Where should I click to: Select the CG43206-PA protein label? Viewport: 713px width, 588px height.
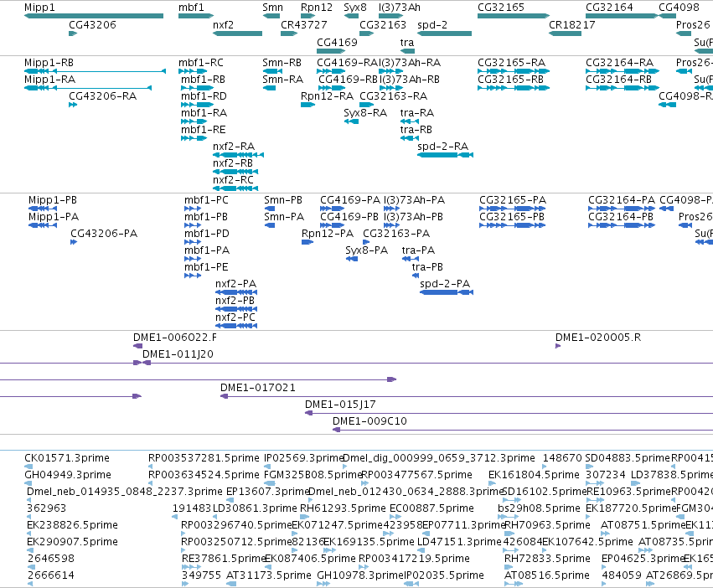[x=104, y=234]
